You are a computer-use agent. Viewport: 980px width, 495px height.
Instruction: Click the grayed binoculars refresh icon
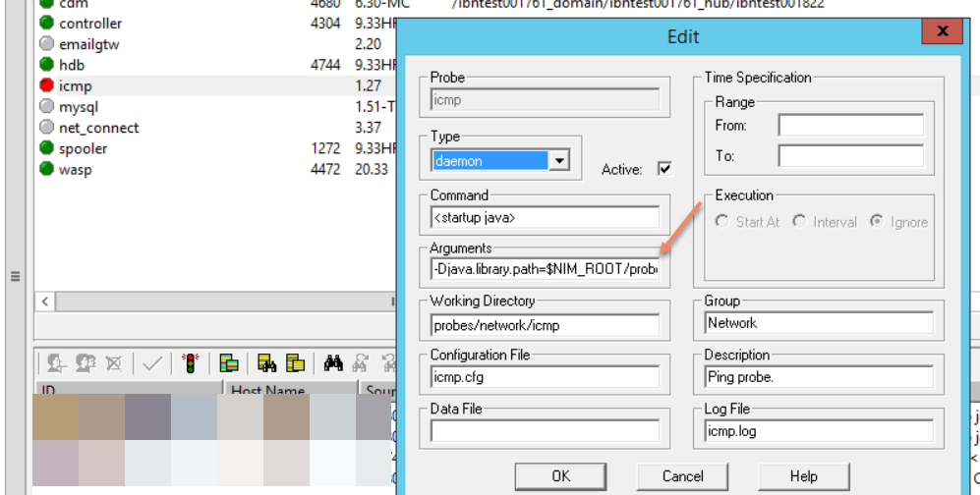(361, 363)
